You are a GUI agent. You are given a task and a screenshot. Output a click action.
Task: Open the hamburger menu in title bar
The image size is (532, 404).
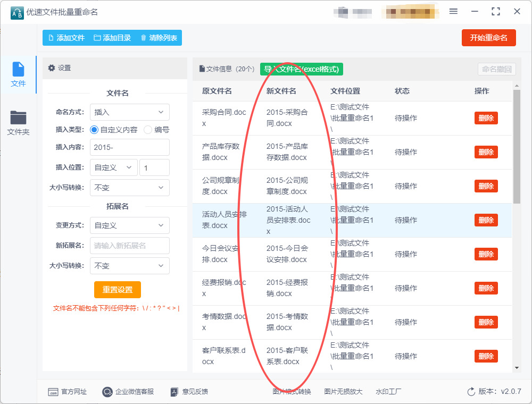[453, 12]
